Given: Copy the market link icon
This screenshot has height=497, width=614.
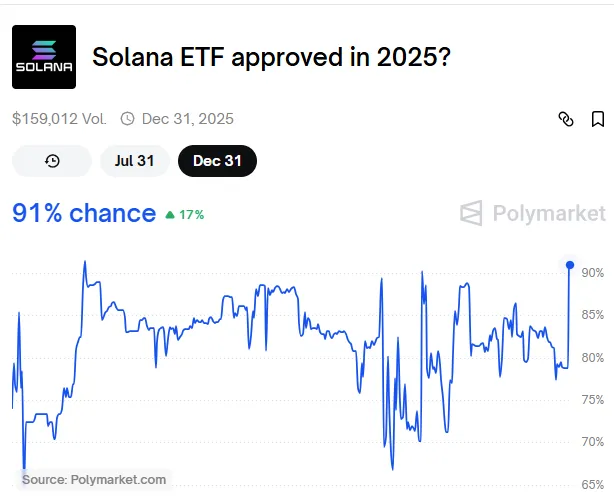Looking at the screenshot, I should (566, 119).
